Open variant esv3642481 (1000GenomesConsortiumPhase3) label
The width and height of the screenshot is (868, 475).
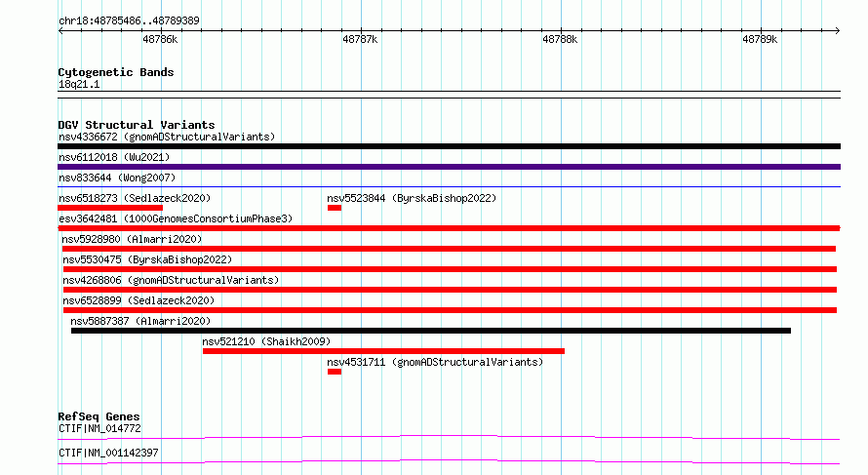176,218
